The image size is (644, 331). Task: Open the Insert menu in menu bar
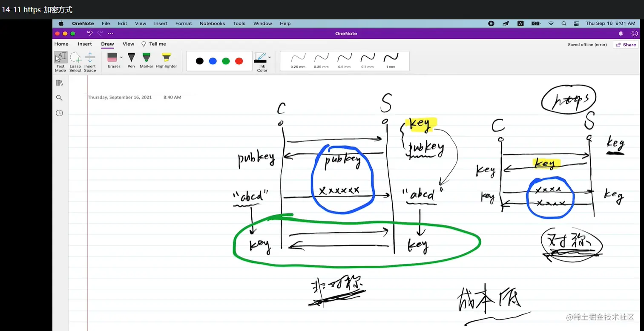161,23
